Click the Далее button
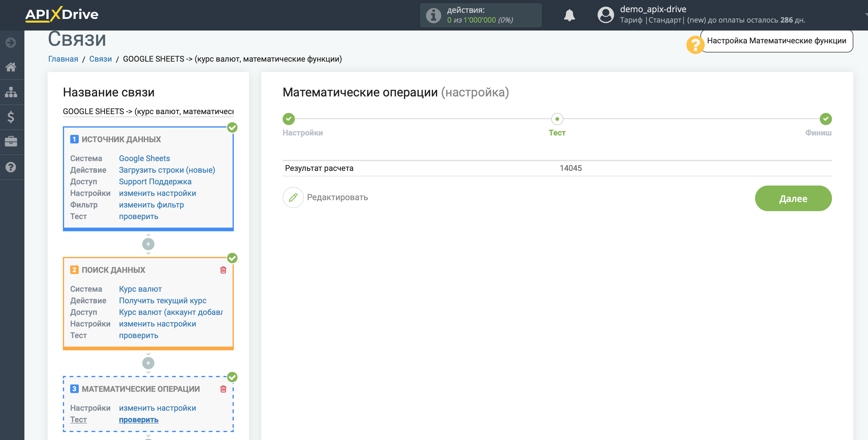 click(793, 198)
